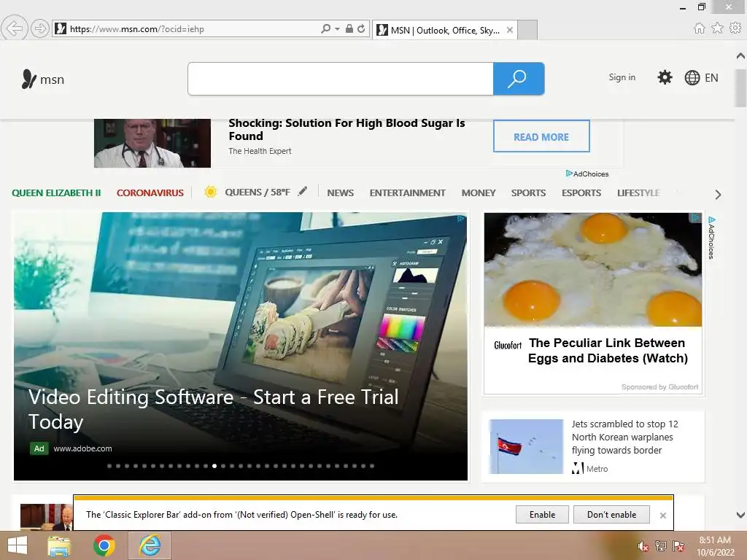Click the search magnifier in address bar
Viewport: 747px width, 560px height.
tap(325, 28)
